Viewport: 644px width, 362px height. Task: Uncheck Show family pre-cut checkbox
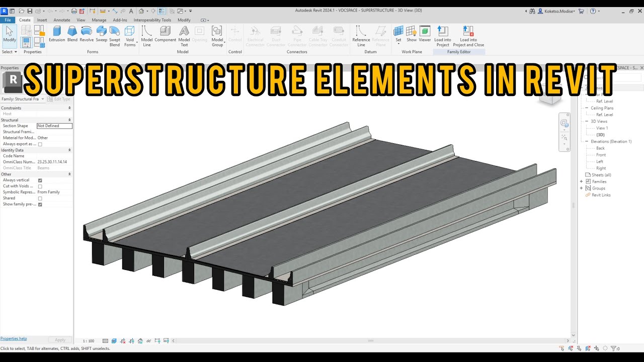click(x=40, y=205)
